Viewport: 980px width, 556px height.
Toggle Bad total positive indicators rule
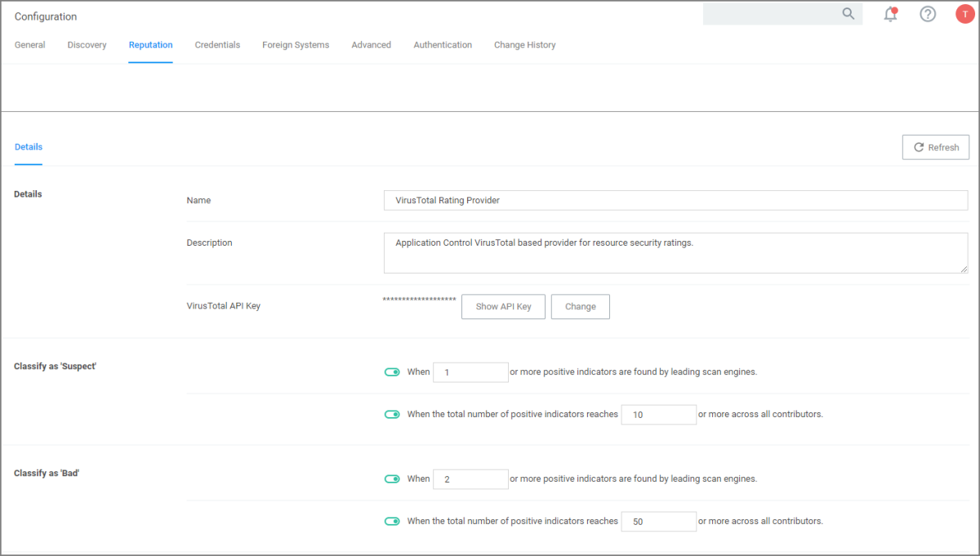click(392, 522)
